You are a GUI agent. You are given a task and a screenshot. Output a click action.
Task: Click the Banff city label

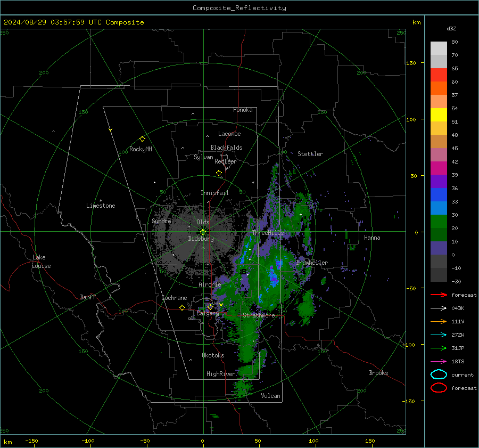point(88,297)
